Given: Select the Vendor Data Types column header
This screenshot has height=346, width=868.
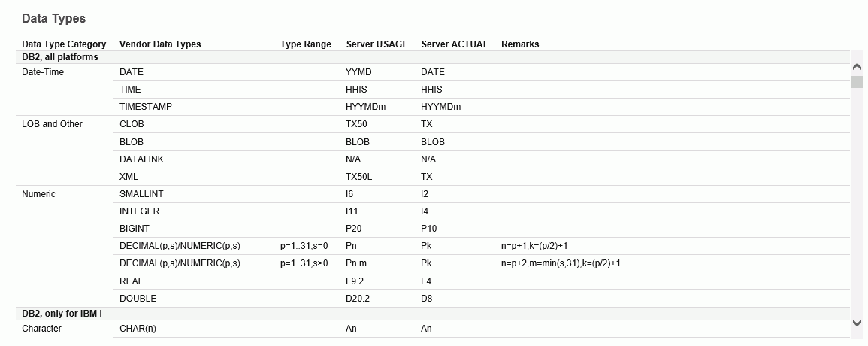Looking at the screenshot, I should 160,44.
